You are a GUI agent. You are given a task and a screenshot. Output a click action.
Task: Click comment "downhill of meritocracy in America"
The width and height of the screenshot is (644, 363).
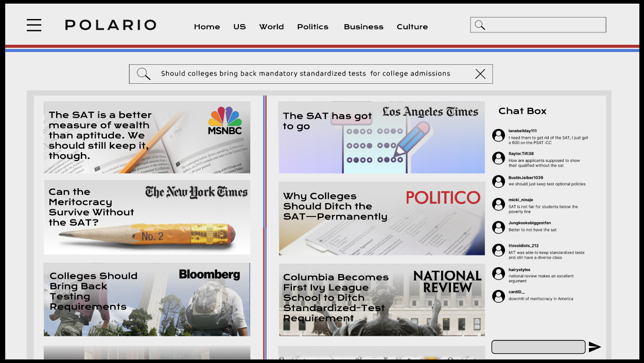pyautogui.click(x=541, y=299)
